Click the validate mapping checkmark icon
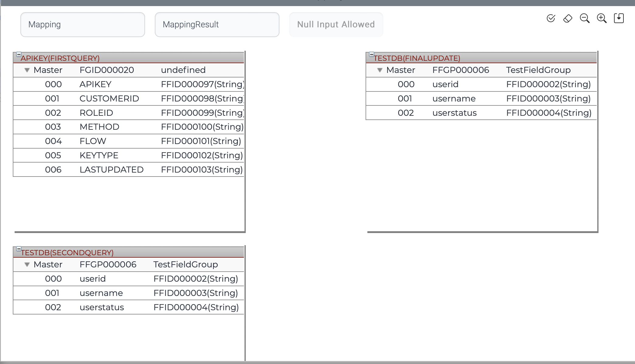 pos(551,19)
